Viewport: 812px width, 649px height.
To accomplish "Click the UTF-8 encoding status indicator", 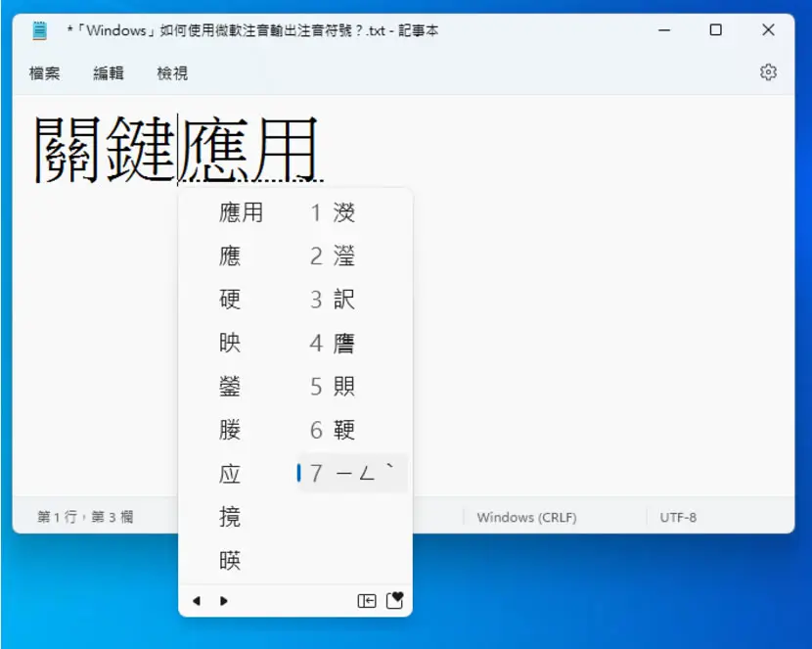I will (x=678, y=517).
